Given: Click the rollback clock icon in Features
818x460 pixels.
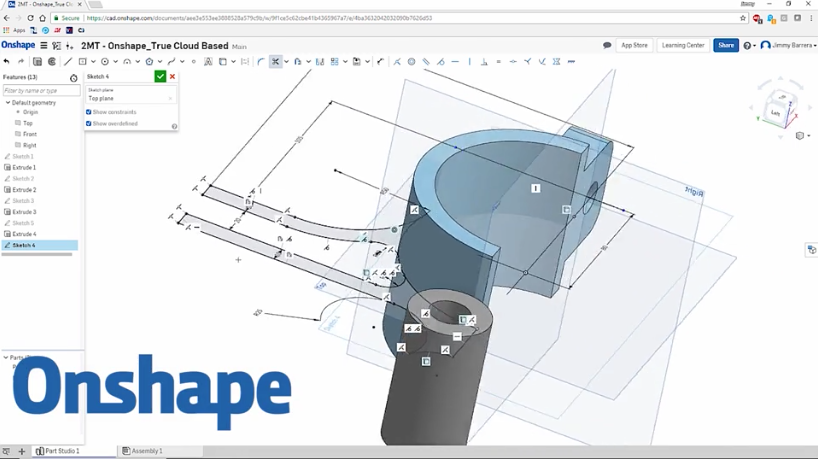Looking at the screenshot, I should 74,78.
